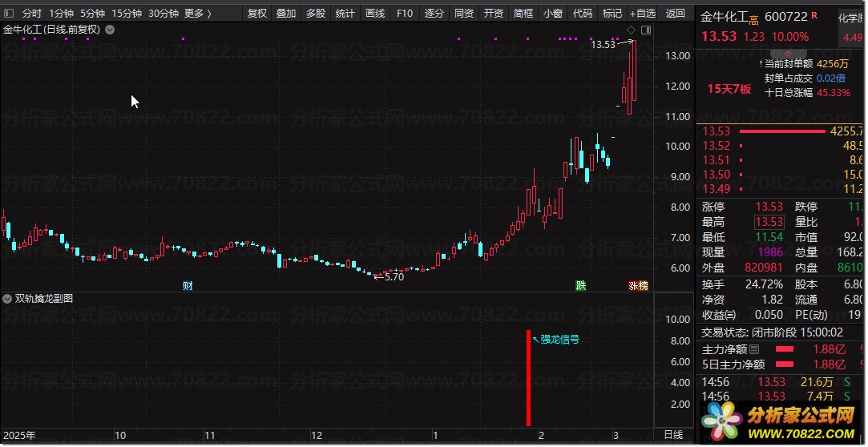
Task: Add stock via +自选 button
Action: coord(643,13)
